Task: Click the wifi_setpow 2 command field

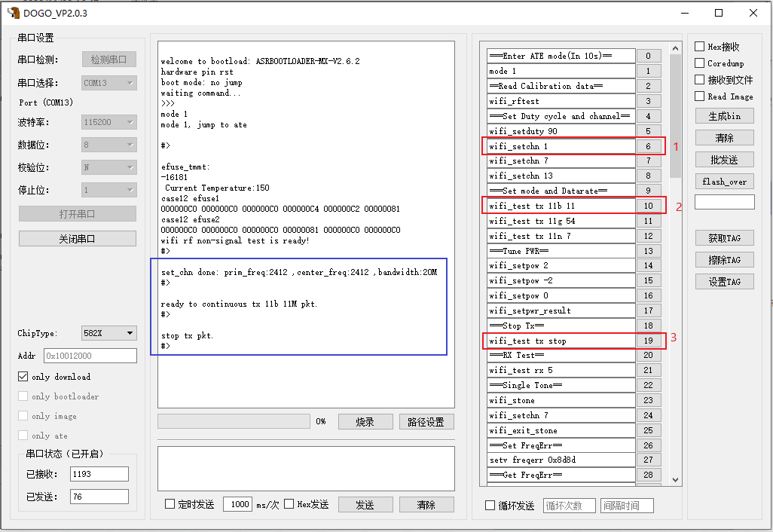Action: click(561, 265)
